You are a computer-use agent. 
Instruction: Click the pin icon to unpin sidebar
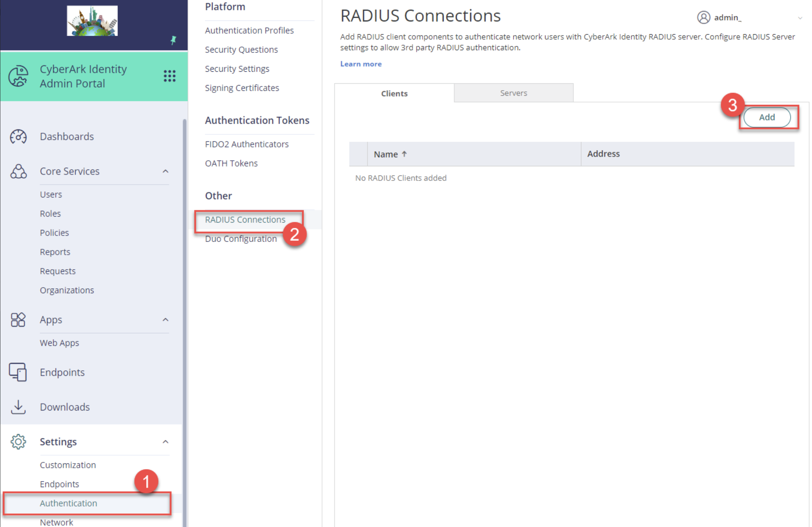point(173,40)
